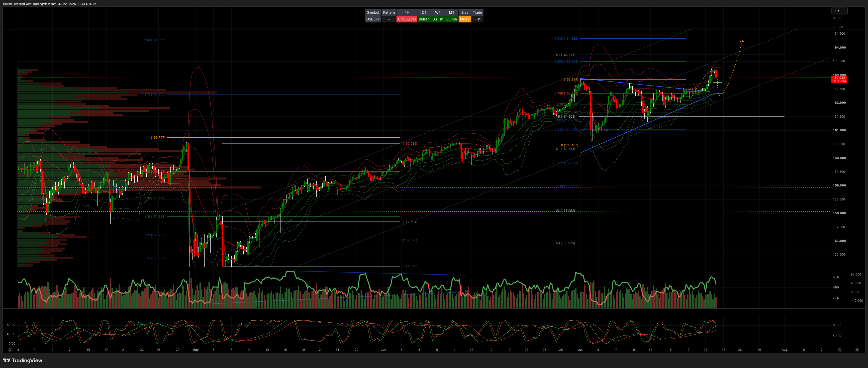Click the (160.533) level label

pos(410,144)
